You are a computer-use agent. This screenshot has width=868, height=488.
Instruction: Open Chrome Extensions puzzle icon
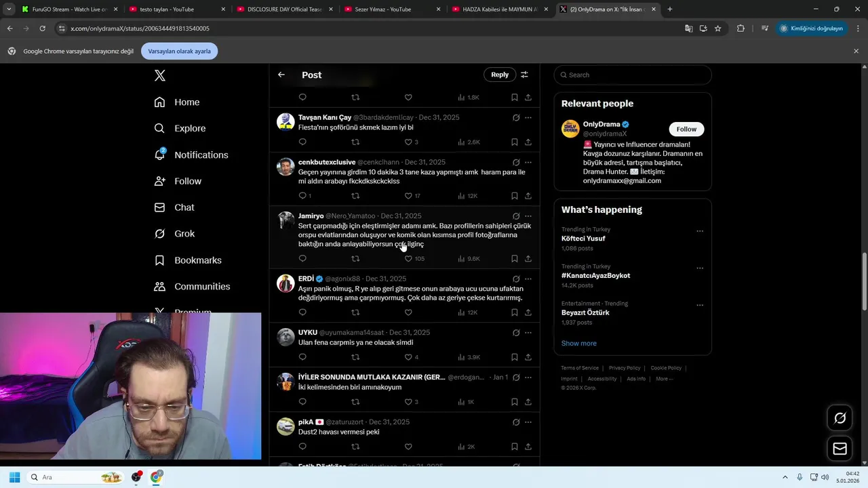(x=741, y=28)
